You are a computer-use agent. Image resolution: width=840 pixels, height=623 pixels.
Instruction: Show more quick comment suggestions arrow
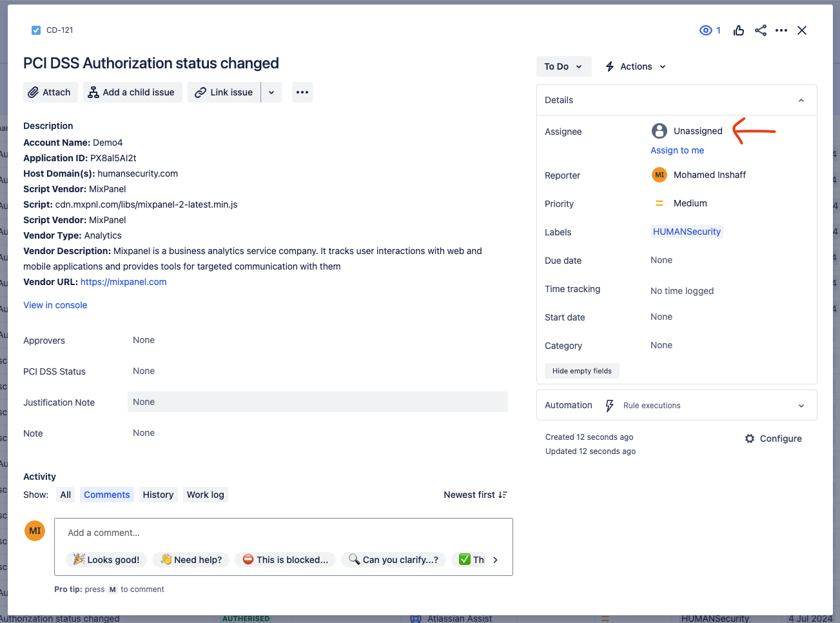point(495,560)
